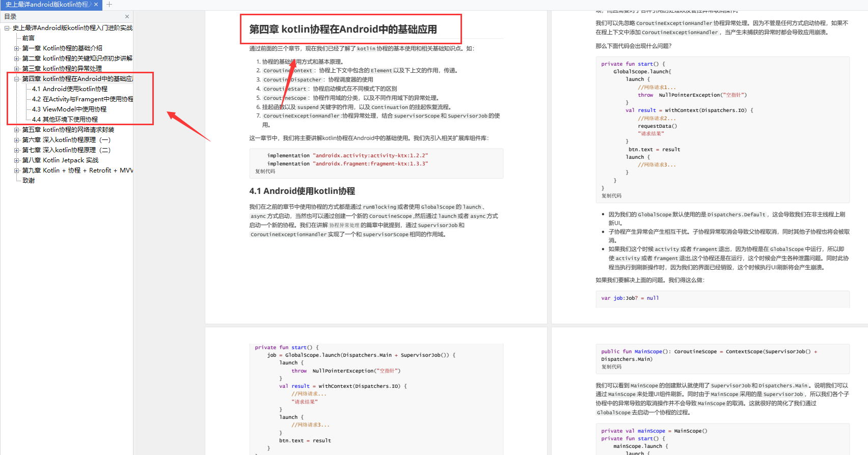This screenshot has height=455, width=868.
Task: Select 第一章 Kotlin协程的基础介绍 bookmark
Action: [62, 48]
